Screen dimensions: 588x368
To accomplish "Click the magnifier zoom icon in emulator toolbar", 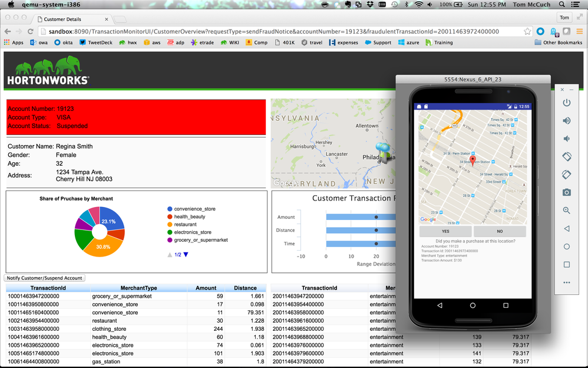I will (x=566, y=211).
